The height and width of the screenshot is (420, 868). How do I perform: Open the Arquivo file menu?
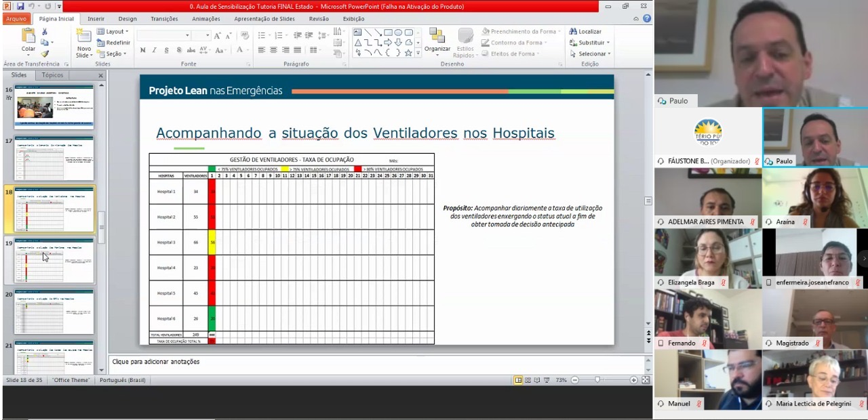pyautogui.click(x=16, y=19)
